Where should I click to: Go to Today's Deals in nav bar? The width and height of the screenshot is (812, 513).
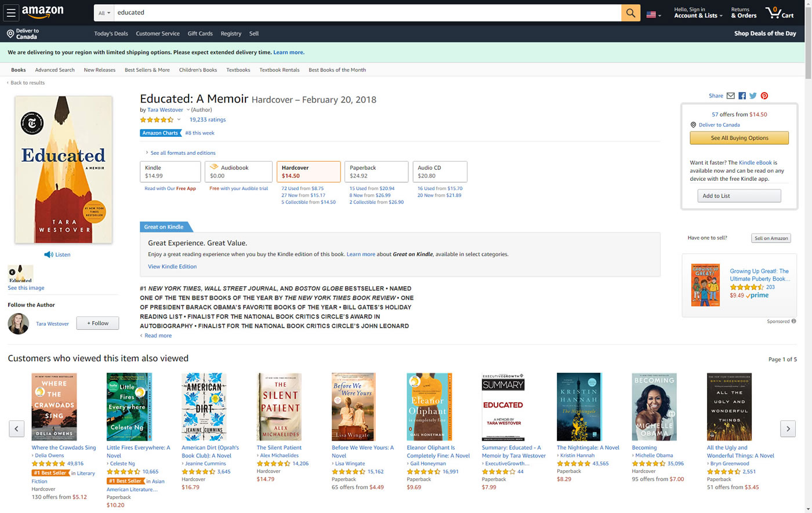pos(111,34)
